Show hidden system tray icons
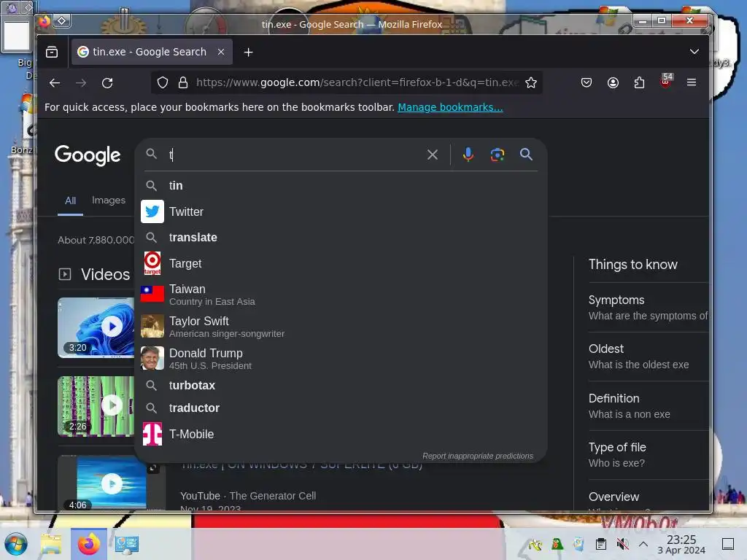 [643, 544]
